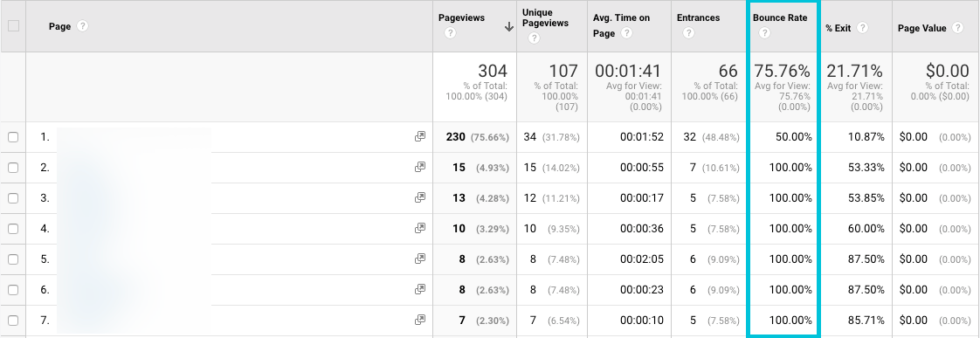The width and height of the screenshot is (980, 338).
Task: Open the help icon next to Page Value
Action: pyautogui.click(x=957, y=27)
